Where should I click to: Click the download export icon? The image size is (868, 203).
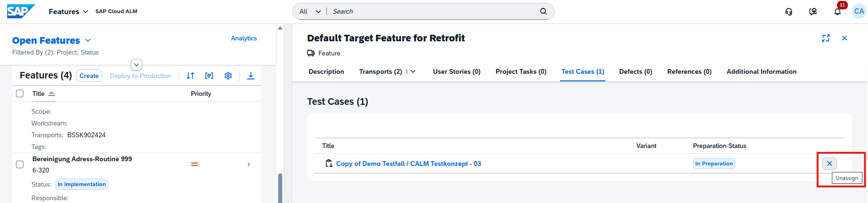point(251,76)
